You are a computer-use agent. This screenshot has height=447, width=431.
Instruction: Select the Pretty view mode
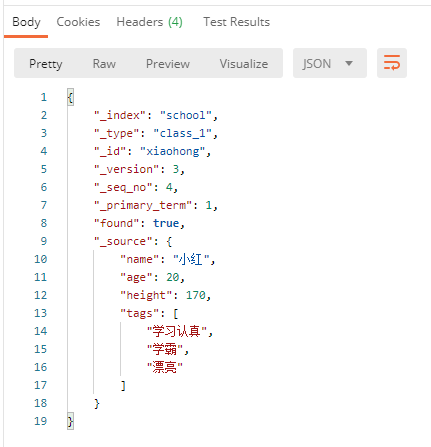coord(46,64)
